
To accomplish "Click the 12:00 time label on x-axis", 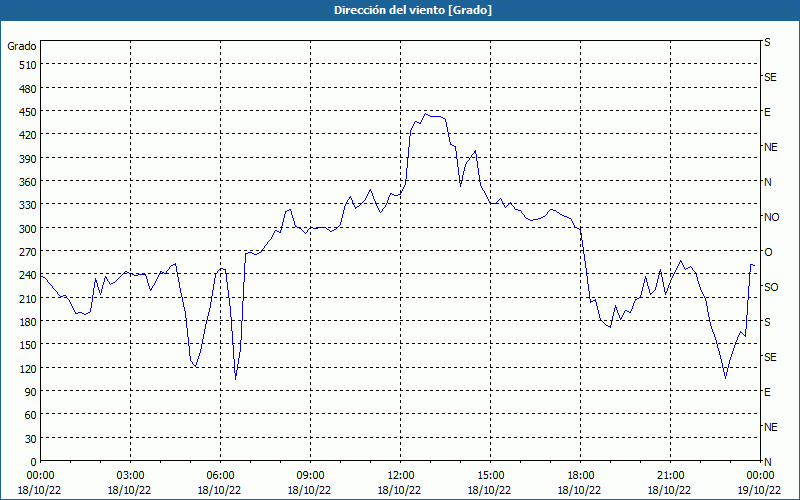I will [x=401, y=476].
